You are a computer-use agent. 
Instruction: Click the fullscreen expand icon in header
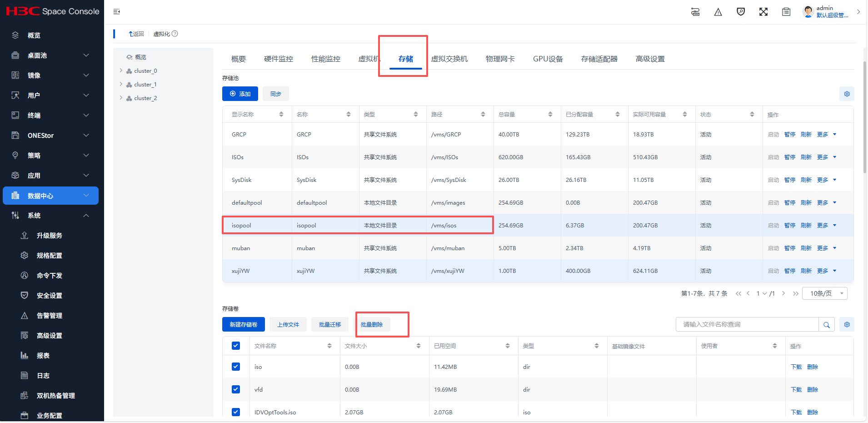763,12
